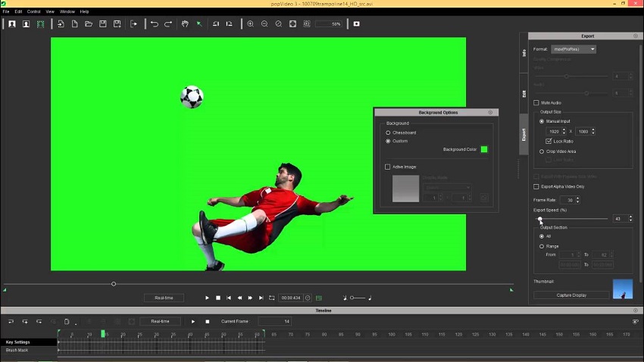
Task: Enable the Active Image checkbox
Action: point(387,167)
